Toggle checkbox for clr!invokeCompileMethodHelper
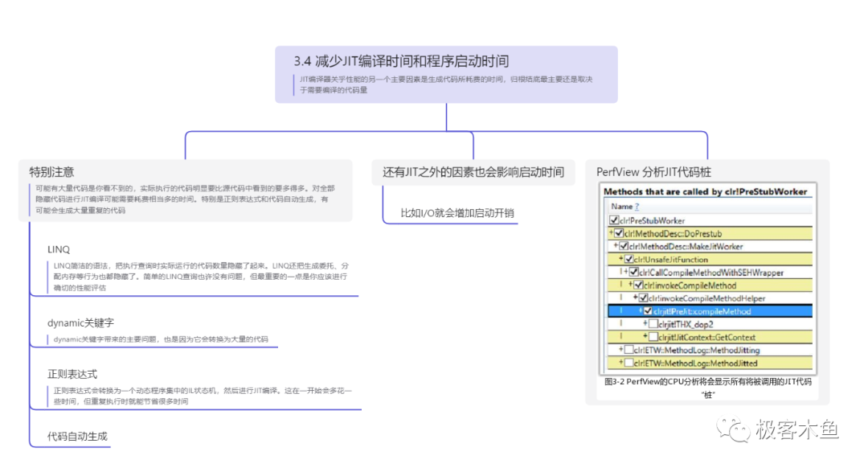868x468 pixels. tap(643, 298)
